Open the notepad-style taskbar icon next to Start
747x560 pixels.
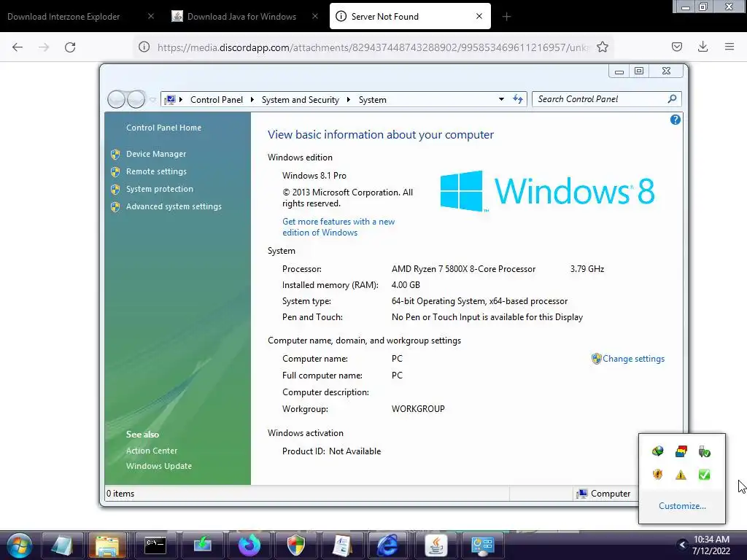pos(61,545)
